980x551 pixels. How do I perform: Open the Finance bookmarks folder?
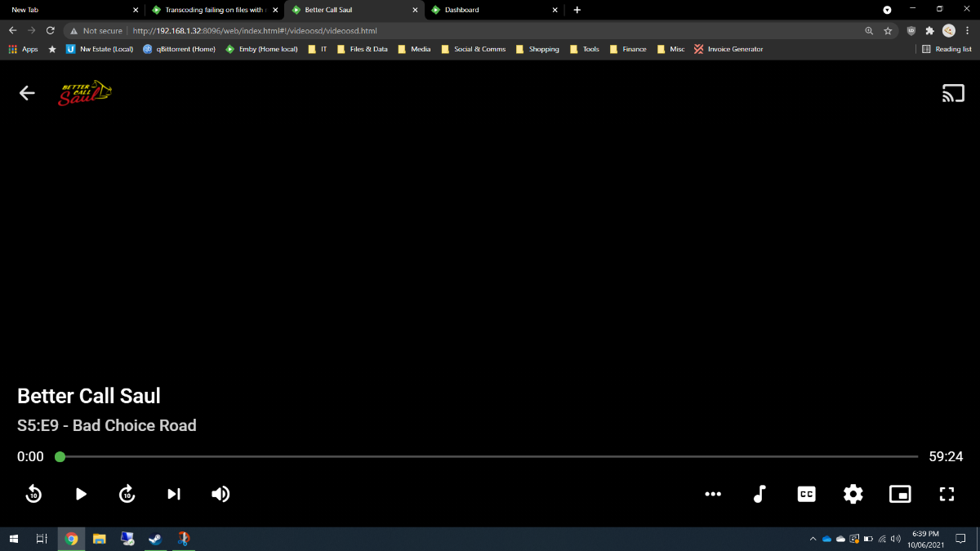627,49
